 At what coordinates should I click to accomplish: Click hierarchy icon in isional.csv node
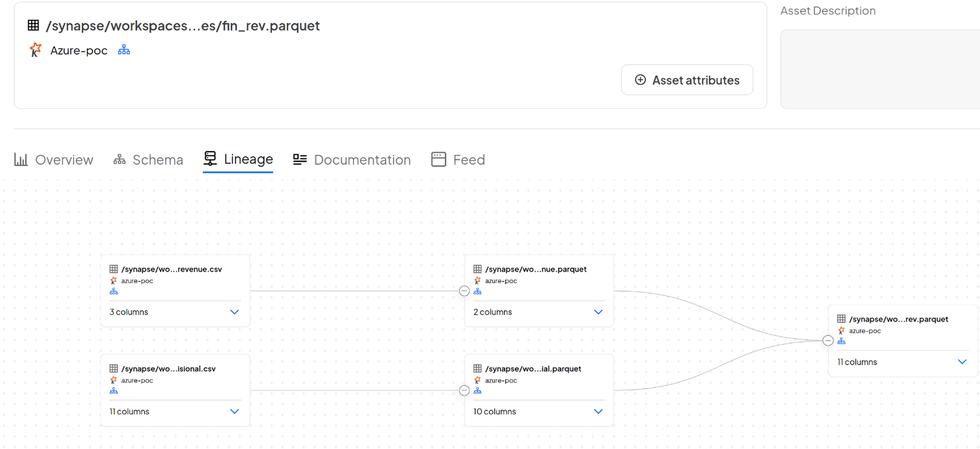(x=113, y=391)
